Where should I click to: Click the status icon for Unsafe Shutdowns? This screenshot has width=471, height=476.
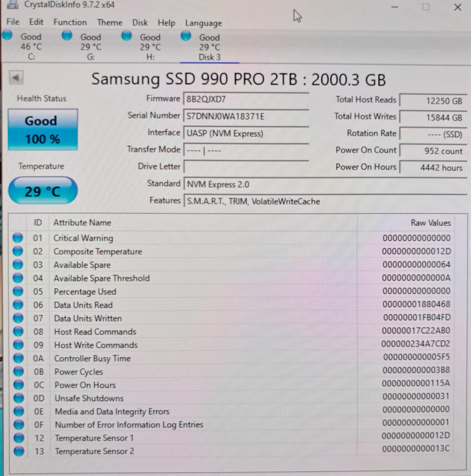tap(19, 398)
